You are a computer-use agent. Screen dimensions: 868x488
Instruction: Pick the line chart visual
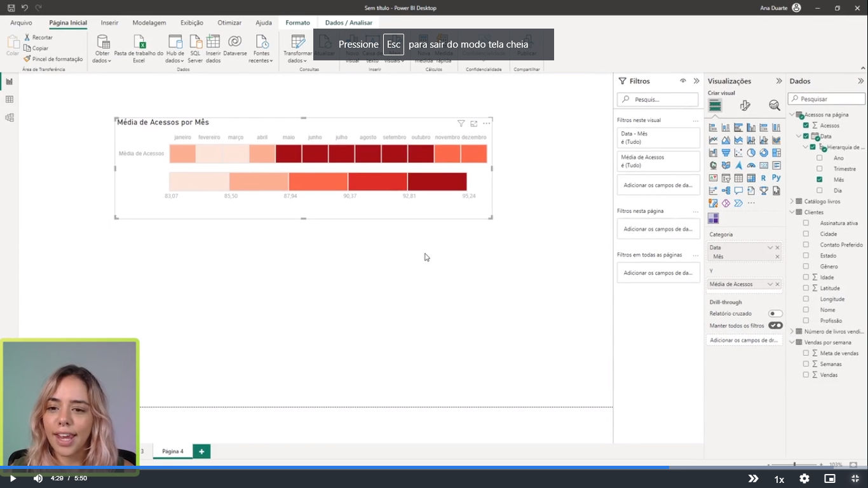coord(713,140)
